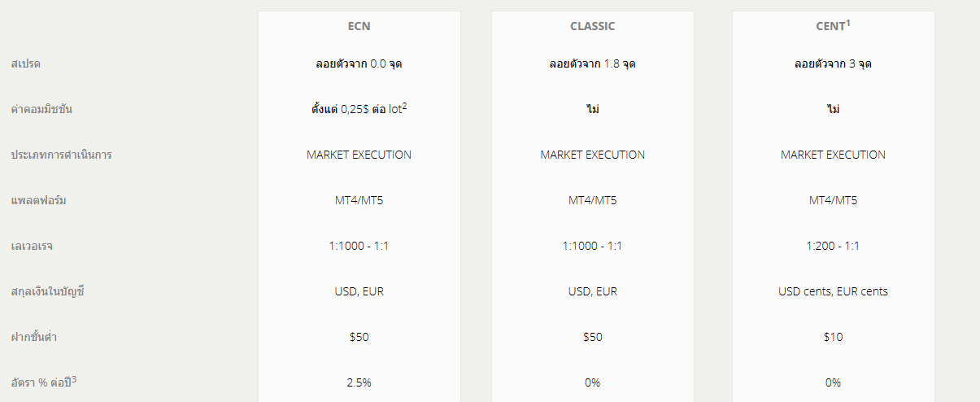Screen dimensions: 980x402
Task: Click the สกุลเงินในบัญชี row label
Action: tap(47, 291)
